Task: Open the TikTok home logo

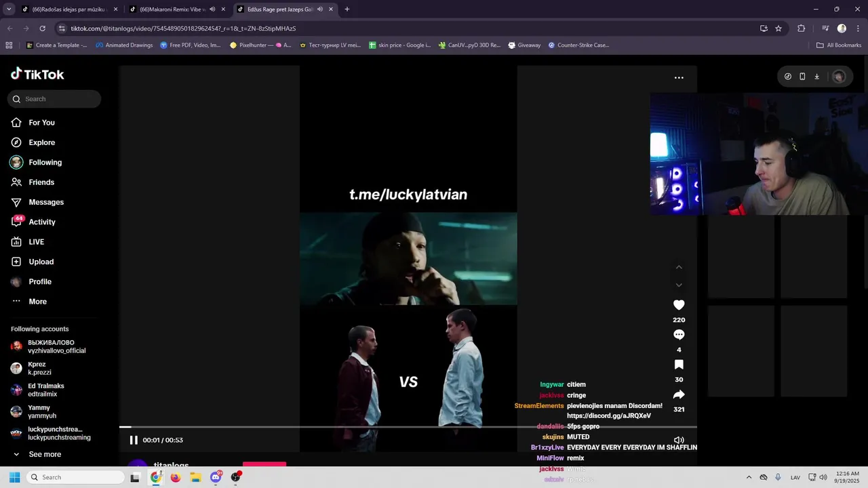Action: 37,74
